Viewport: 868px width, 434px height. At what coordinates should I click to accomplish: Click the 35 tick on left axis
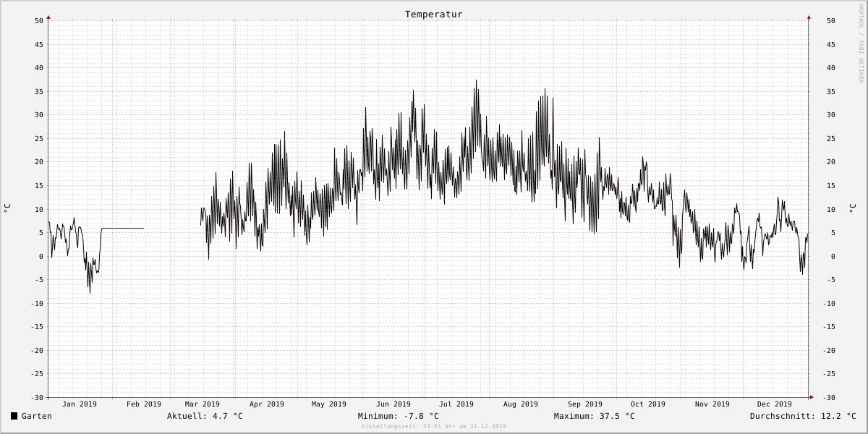click(x=39, y=92)
